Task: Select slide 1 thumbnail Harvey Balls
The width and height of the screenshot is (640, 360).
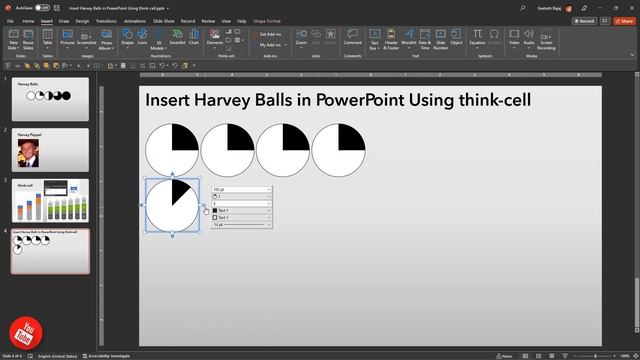Action: (50, 99)
